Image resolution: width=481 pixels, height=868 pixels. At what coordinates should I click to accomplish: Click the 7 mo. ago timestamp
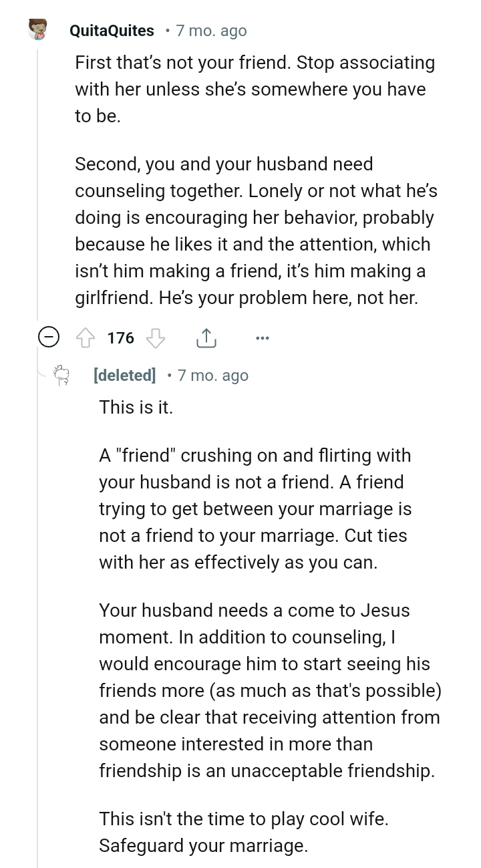coord(211,30)
